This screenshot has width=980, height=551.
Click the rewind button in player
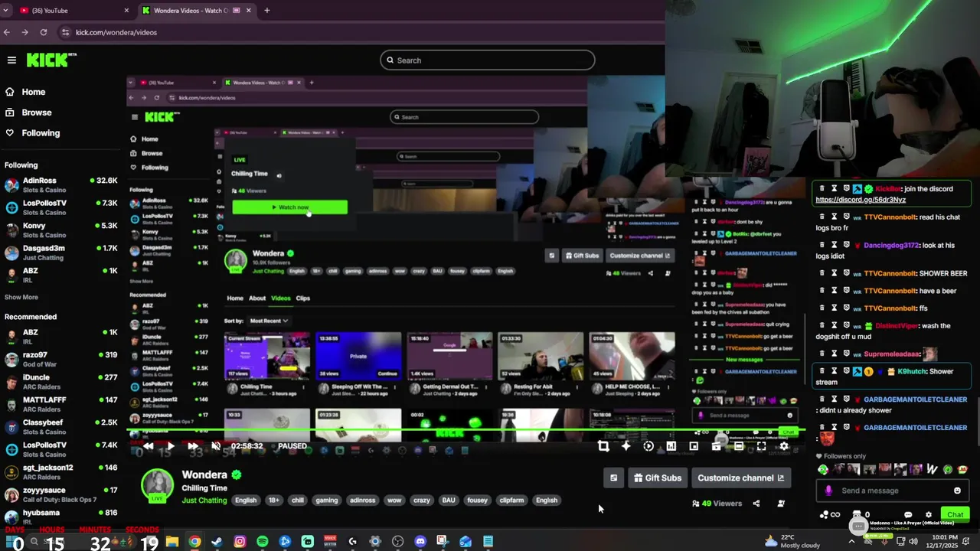click(x=149, y=446)
